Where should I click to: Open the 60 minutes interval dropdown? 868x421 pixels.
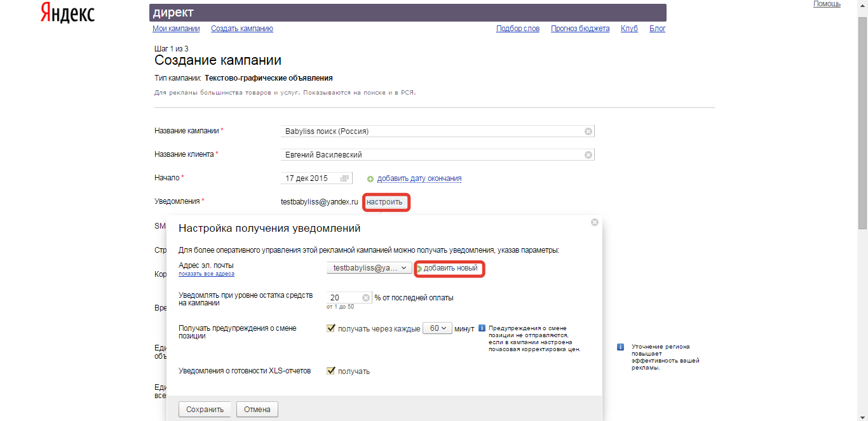(x=437, y=328)
